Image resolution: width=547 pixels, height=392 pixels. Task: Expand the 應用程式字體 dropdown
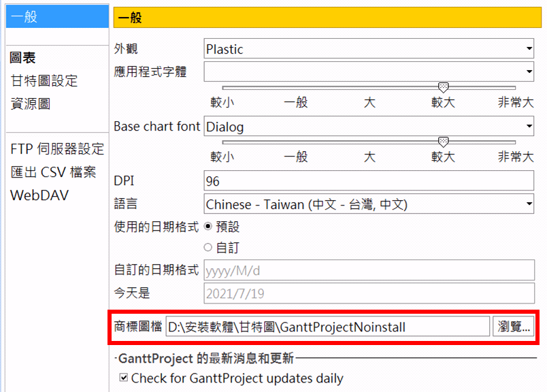pyautogui.click(x=369, y=71)
